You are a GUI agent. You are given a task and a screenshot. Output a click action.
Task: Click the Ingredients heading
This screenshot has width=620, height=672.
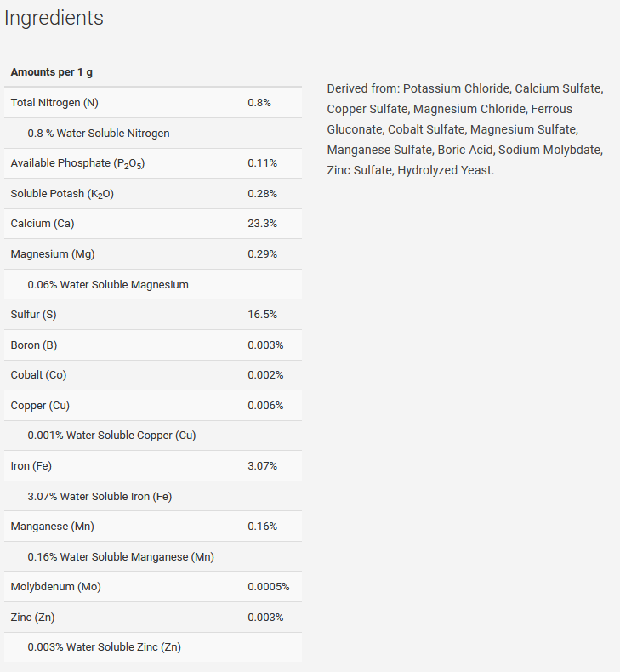pos(54,18)
